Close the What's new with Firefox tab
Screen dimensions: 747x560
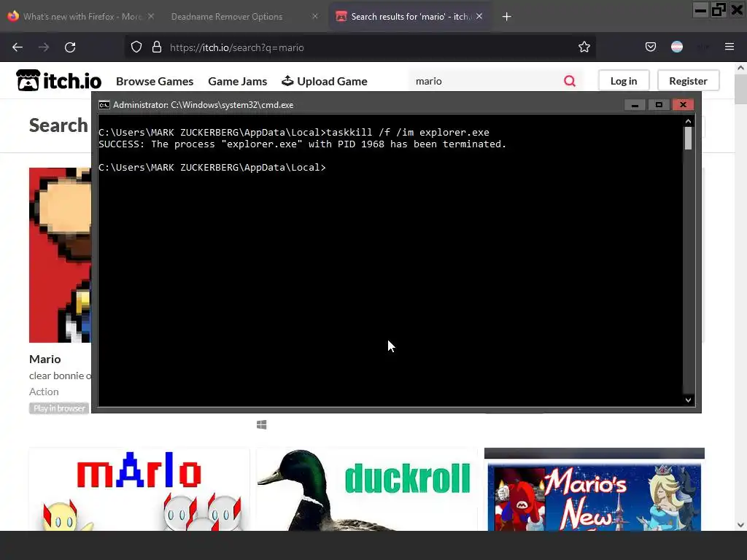[150, 16]
